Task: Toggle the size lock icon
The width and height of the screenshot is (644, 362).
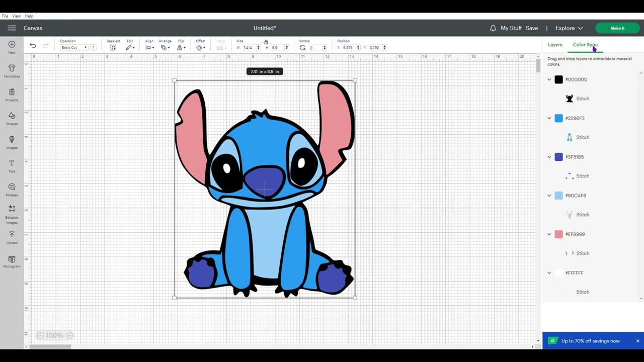Action: coord(266,42)
